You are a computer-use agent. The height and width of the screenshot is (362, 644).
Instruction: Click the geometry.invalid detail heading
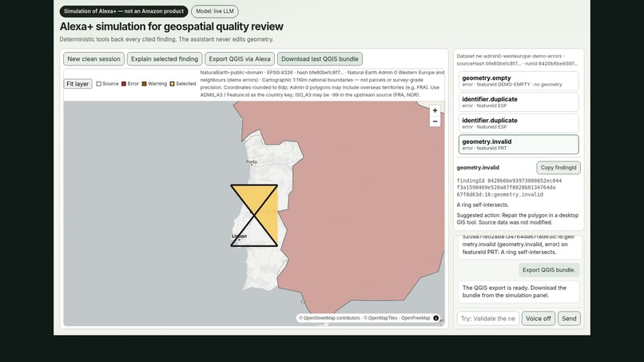tap(478, 168)
